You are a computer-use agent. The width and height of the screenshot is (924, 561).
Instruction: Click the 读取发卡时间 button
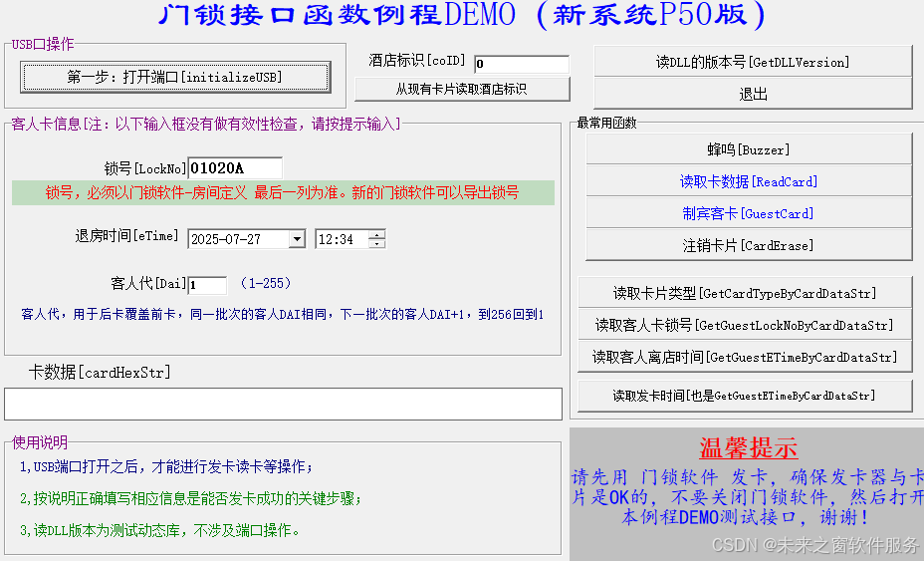(x=745, y=396)
